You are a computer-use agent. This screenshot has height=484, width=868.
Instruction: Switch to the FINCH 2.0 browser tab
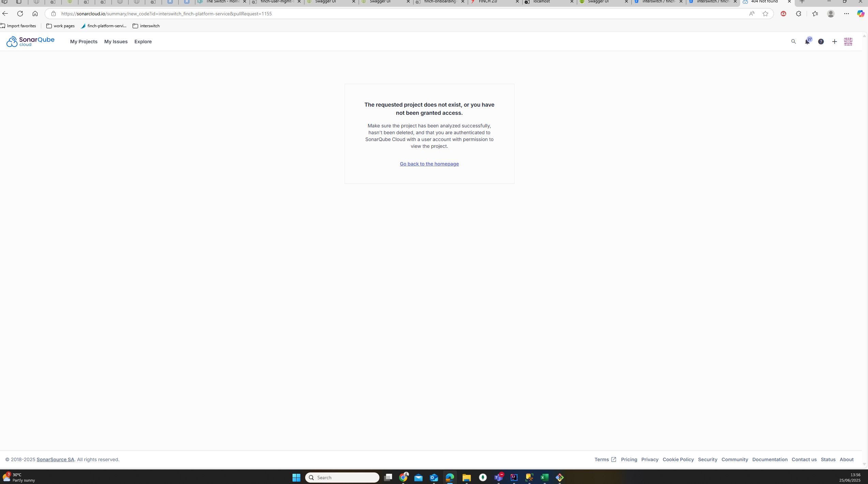coord(491,2)
